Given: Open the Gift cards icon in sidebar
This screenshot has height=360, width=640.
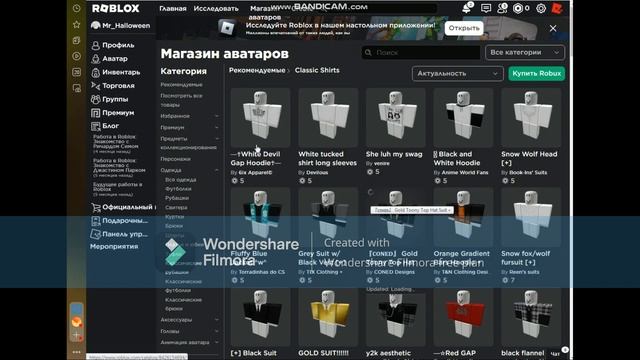Looking at the screenshot, I should [96, 221].
